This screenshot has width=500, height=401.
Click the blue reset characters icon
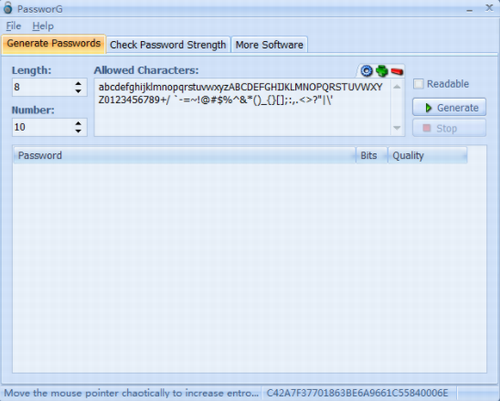coord(367,71)
